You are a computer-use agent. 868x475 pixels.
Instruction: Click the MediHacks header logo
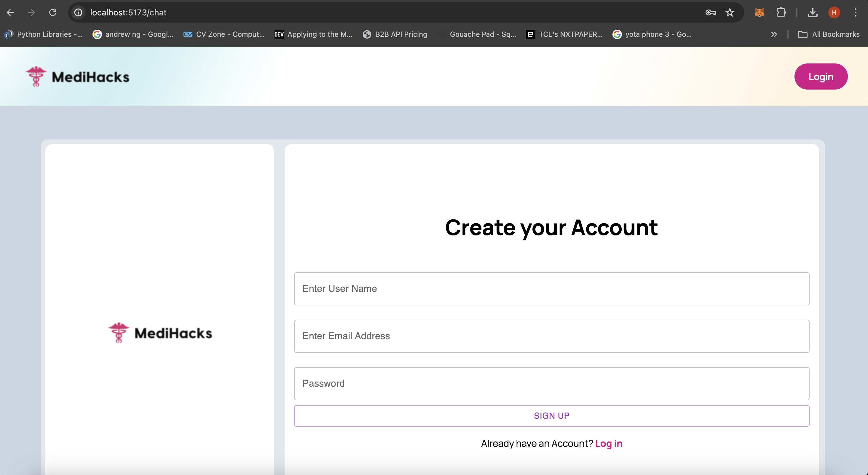tap(78, 77)
